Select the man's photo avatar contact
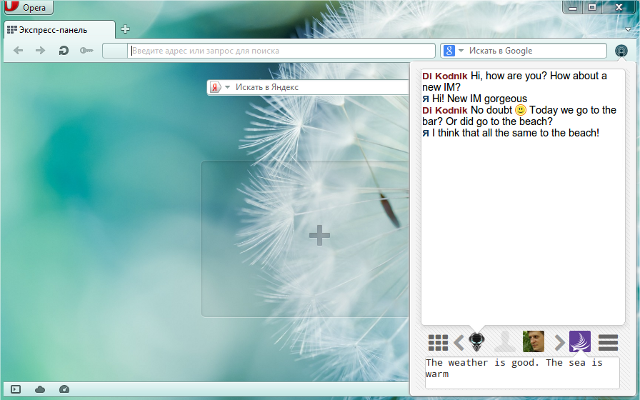 pyautogui.click(x=533, y=341)
